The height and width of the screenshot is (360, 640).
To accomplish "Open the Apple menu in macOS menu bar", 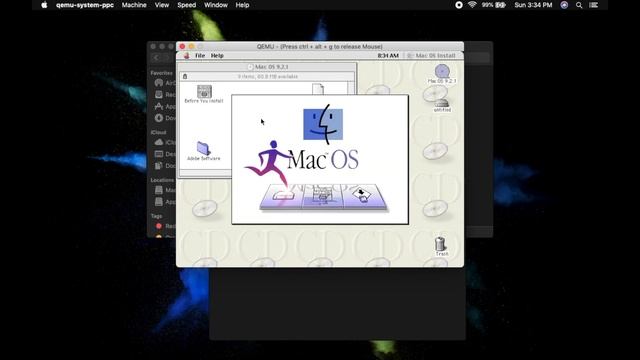I will [44, 5].
